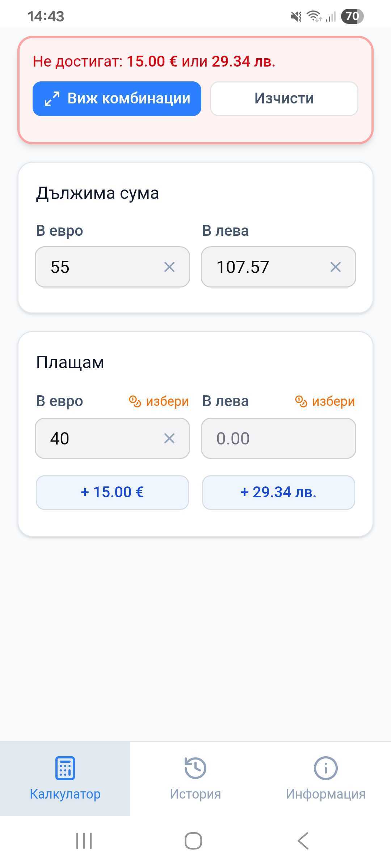Clear the euro payment field

click(169, 438)
